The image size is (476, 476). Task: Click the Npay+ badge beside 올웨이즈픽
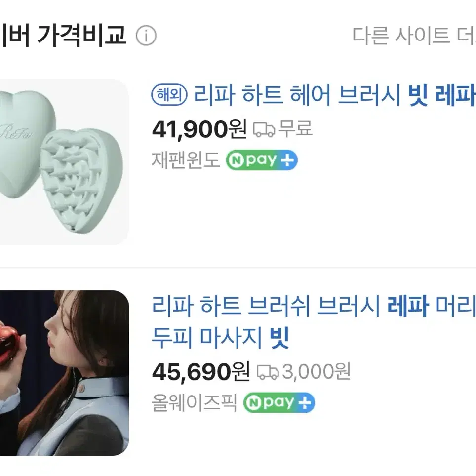point(279,402)
